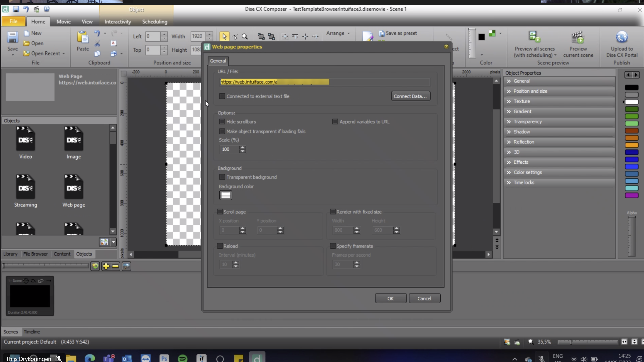Image resolution: width=644 pixels, height=362 pixels.
Task: Expand Gradient properties section
Action: tap(559, 112)
